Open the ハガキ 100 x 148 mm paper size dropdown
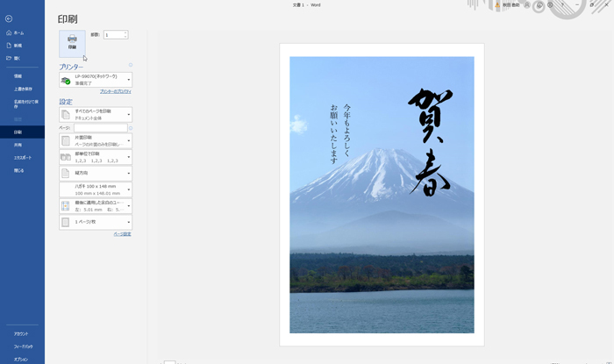Screen dimensions: 614x364 (128, 189)
